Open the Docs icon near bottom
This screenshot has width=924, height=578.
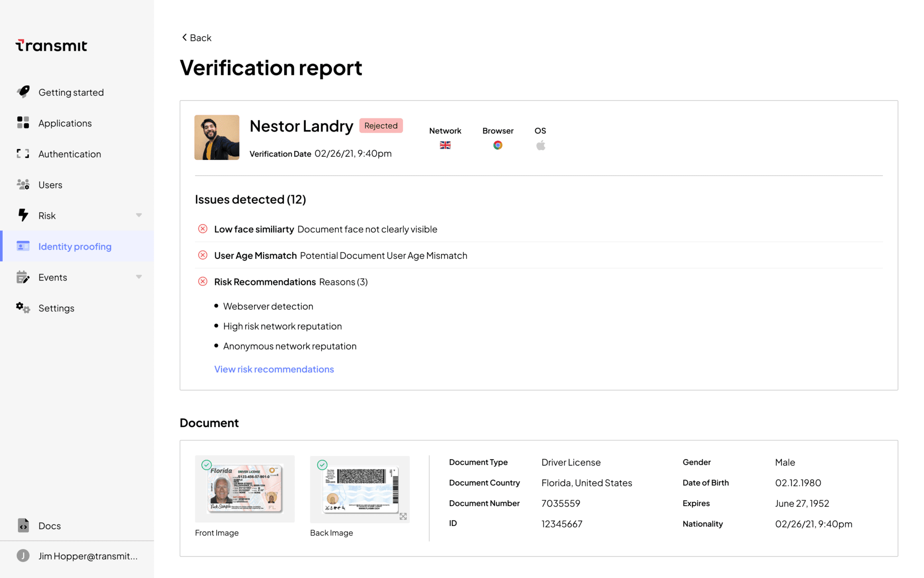[23, 525]
